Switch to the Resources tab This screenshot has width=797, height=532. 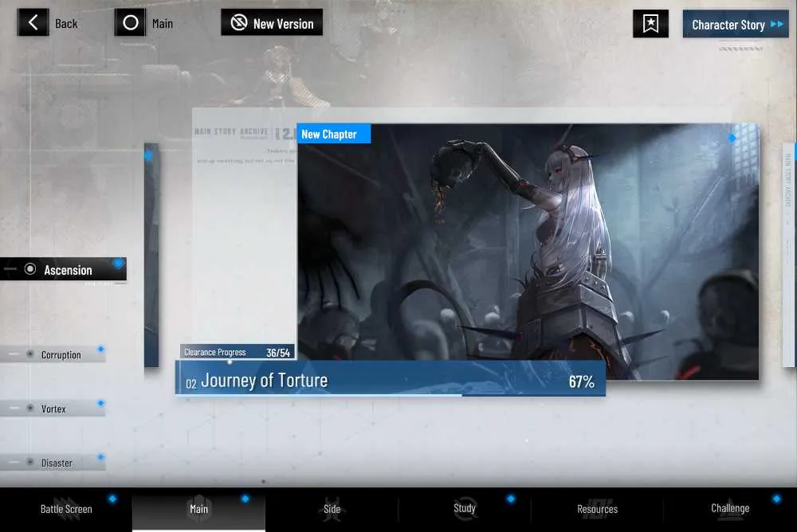tap(597, 509)
